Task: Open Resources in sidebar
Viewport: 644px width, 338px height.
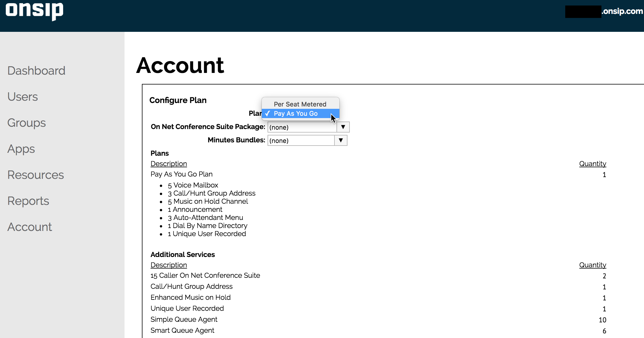Action: pyautogui.click(x=36, y=175)
